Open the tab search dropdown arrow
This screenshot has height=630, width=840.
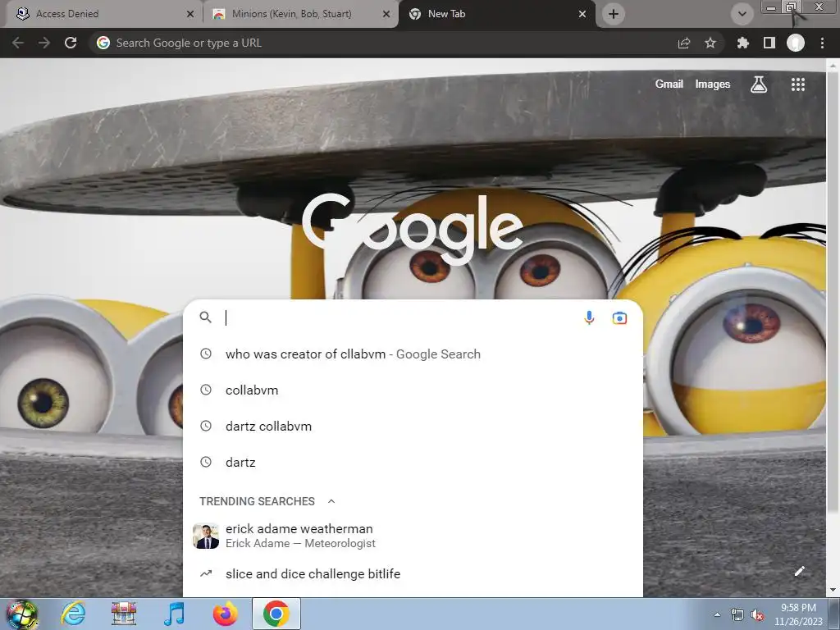pos(742,14)
